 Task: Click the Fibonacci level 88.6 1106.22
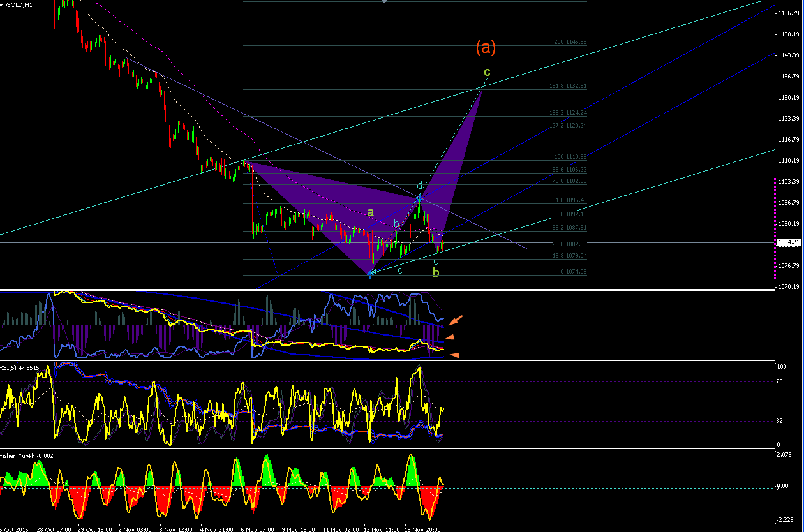569,170
